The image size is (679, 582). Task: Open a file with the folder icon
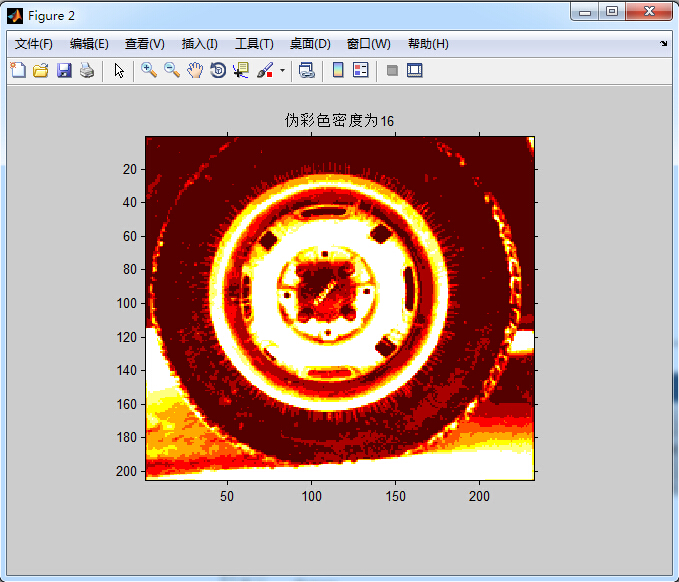point(41,70)
